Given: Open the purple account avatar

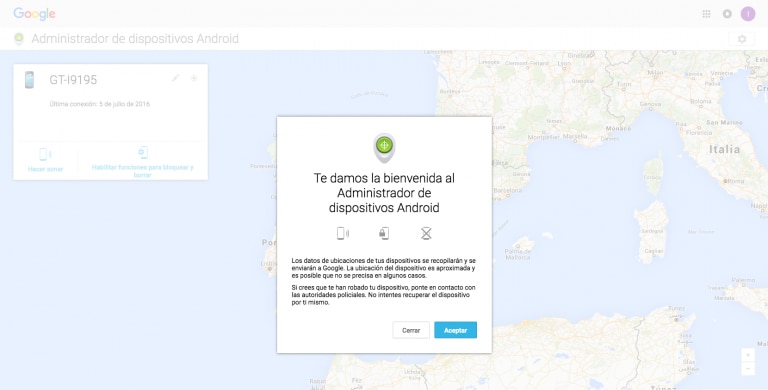Looking at the screenshot, I should pos(748,14).
